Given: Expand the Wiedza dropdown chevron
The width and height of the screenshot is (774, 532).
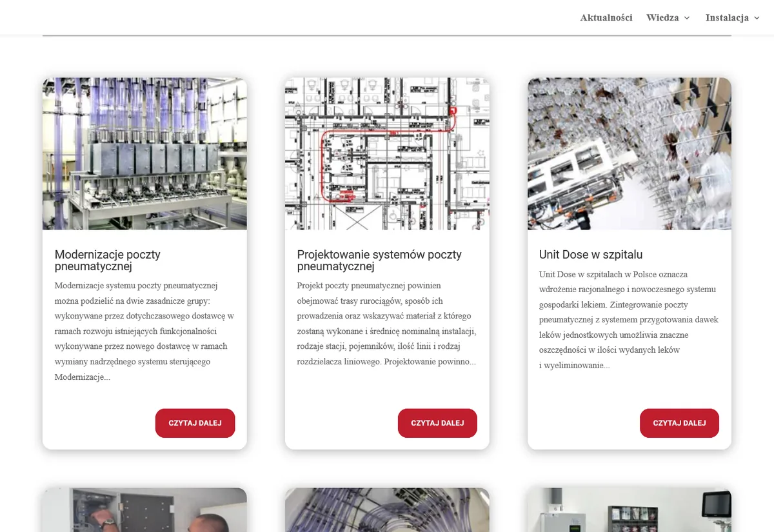Looking at the screenshot, I should (x=687, y=18).
